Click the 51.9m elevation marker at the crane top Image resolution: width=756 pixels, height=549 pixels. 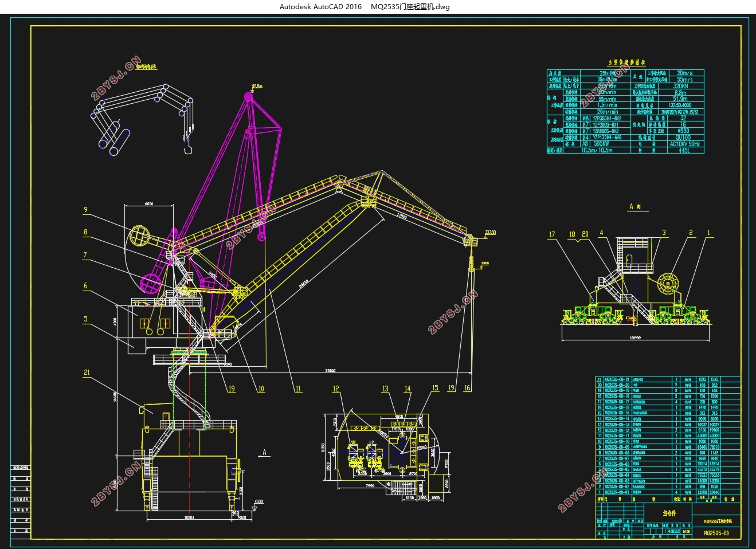[256, 87]
